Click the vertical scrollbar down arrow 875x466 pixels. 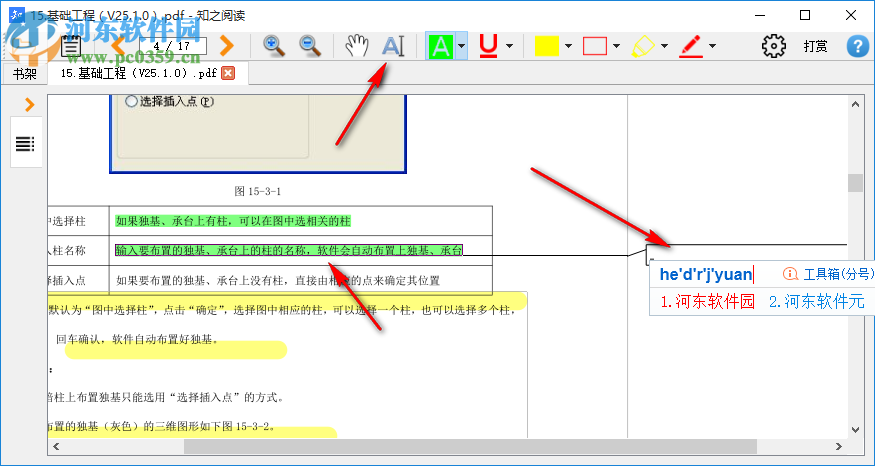click(855, 430)
